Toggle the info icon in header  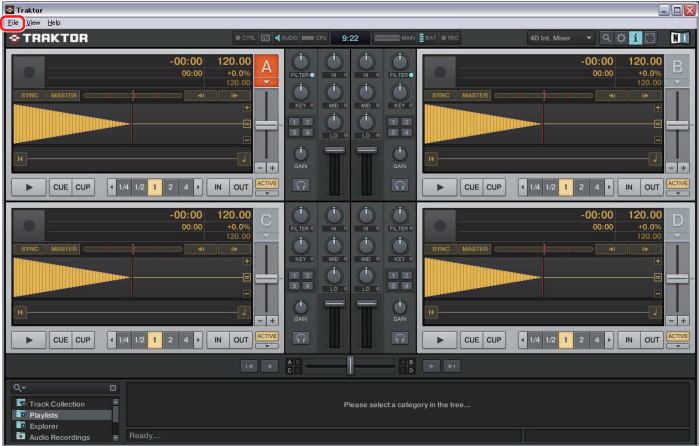pos(635,38)
